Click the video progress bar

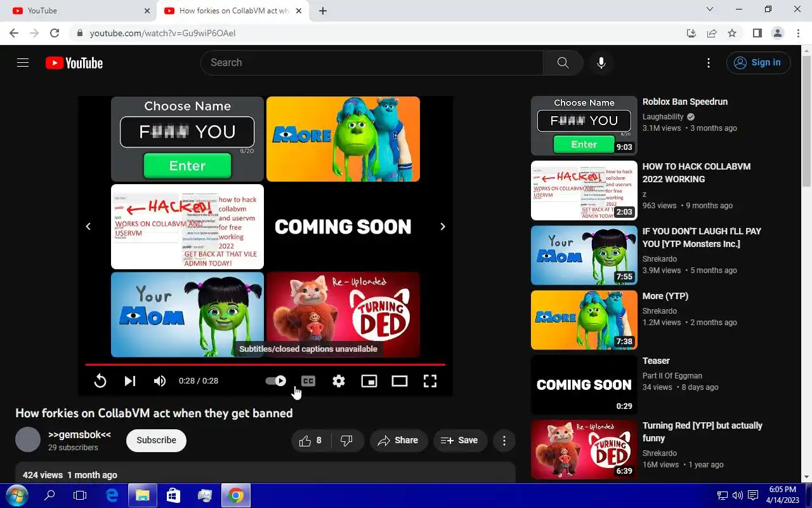click(x=265, y=364)
